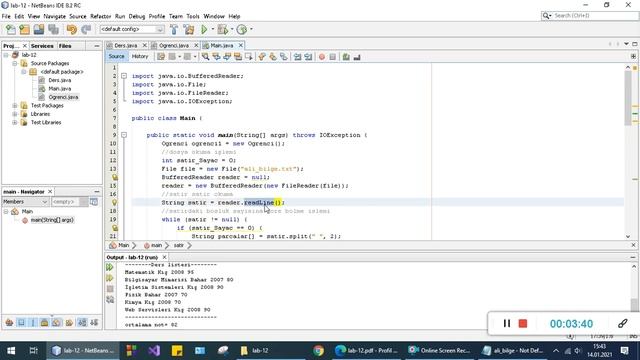Switch to the Services tab
The height and width of the screenshot is (360, 640).
(x=42, y=46)
